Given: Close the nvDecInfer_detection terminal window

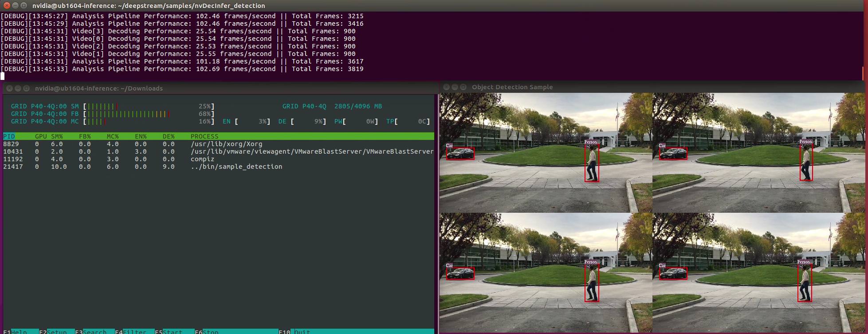Looking at the screenshot, I should tap(7, 5).
